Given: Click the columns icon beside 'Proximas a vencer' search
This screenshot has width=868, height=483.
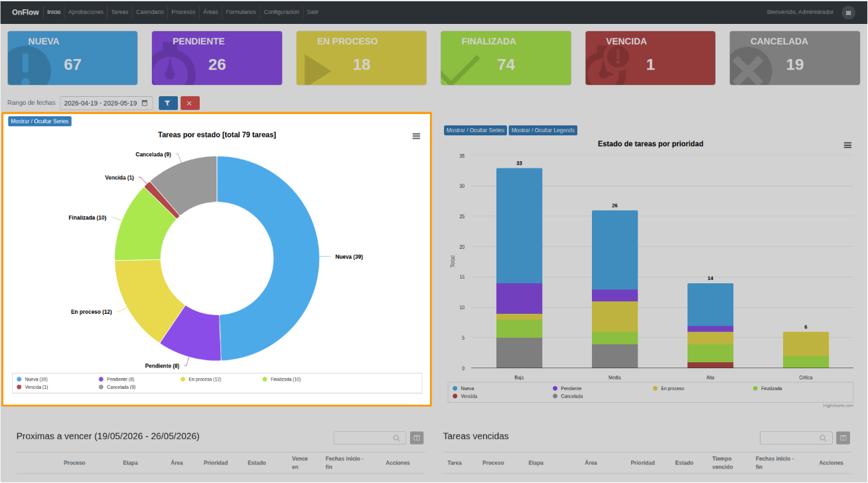Looking at the screenshot, I should pos(417,438).
